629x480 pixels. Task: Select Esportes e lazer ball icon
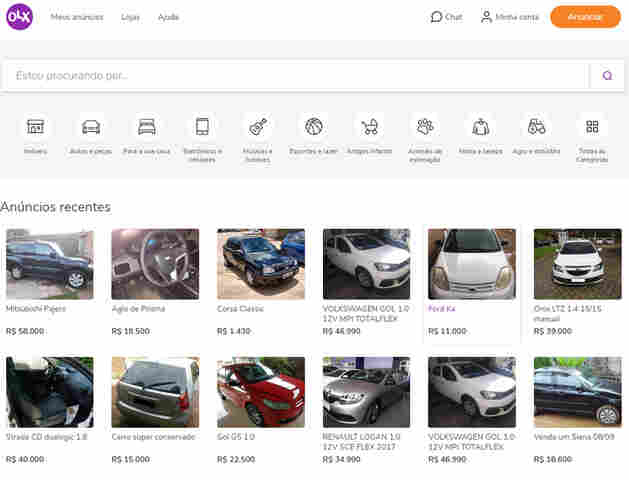point(314,127)
